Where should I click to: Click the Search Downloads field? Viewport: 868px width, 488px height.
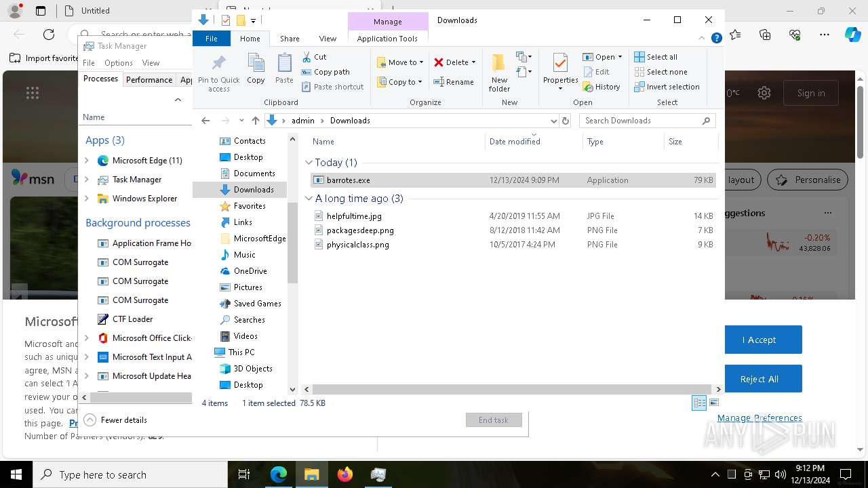click(x=648, y=121)
